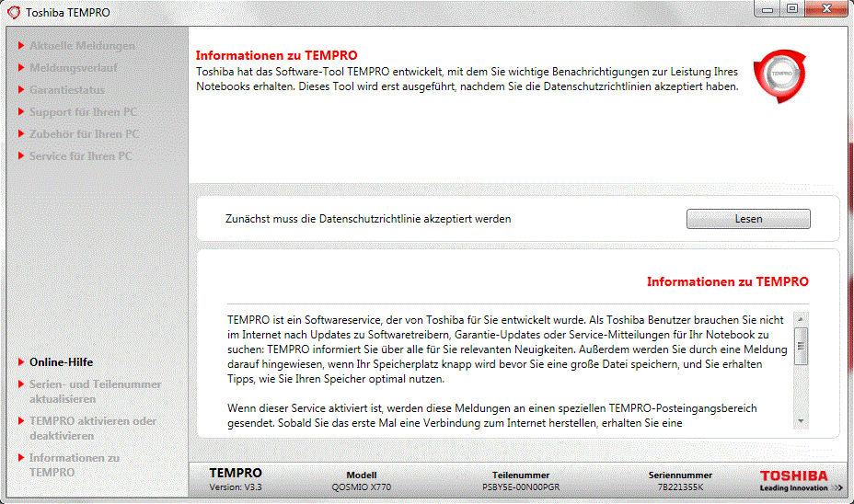This screenshot has height=504, width=854.
Task: Minimize the Toshiba TEMPRO window
Action: (767, 8)
